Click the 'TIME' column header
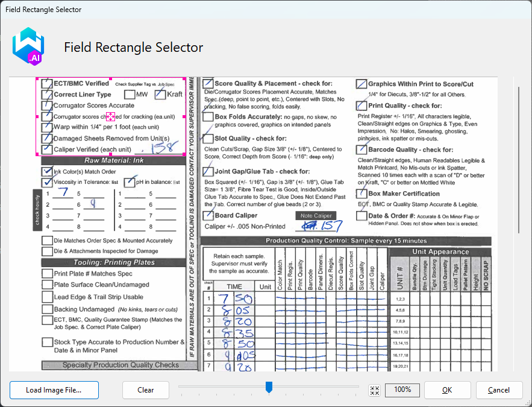This screenshot has height=407, width=532. (x=234, y=286)
